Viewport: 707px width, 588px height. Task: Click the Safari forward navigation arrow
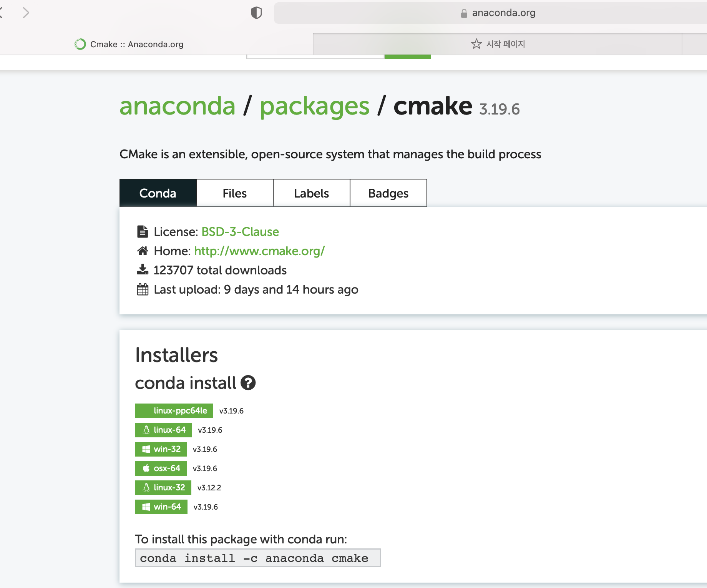tap(26, 13)
